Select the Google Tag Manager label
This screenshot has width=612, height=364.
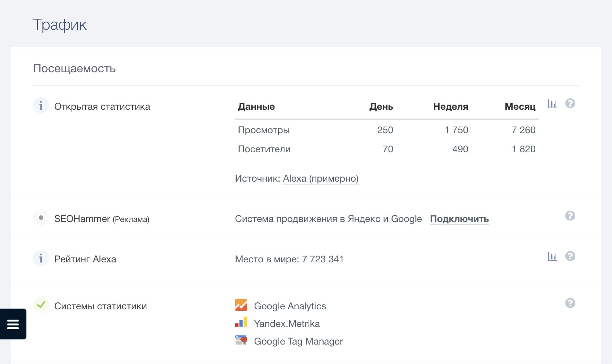[x=298, y=341]
